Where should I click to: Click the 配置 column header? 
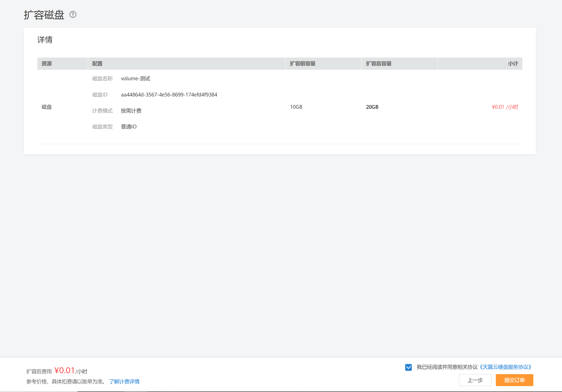point(97,64)
